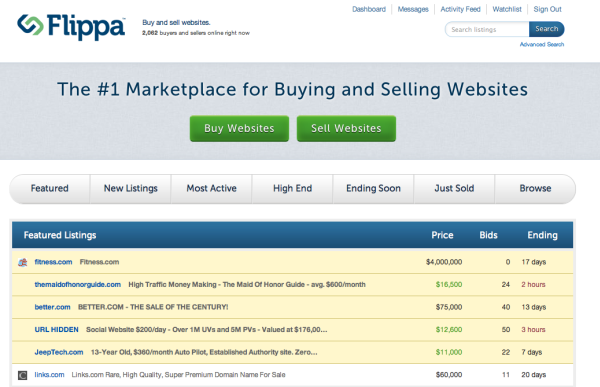600x387 pixels.
Task: Click the '20 days' ending time
Action: tap(533, 375)
